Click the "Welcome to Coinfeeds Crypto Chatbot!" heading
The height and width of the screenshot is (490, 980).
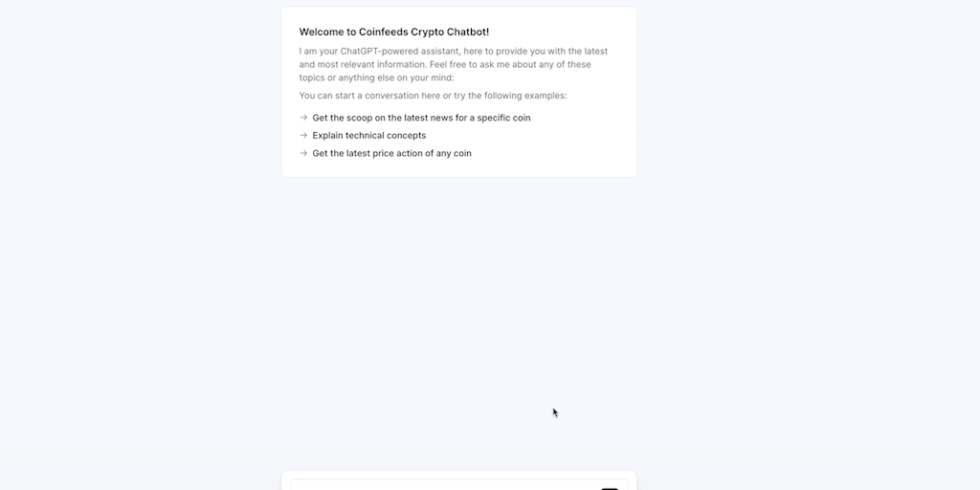click(x=393, y=32)
